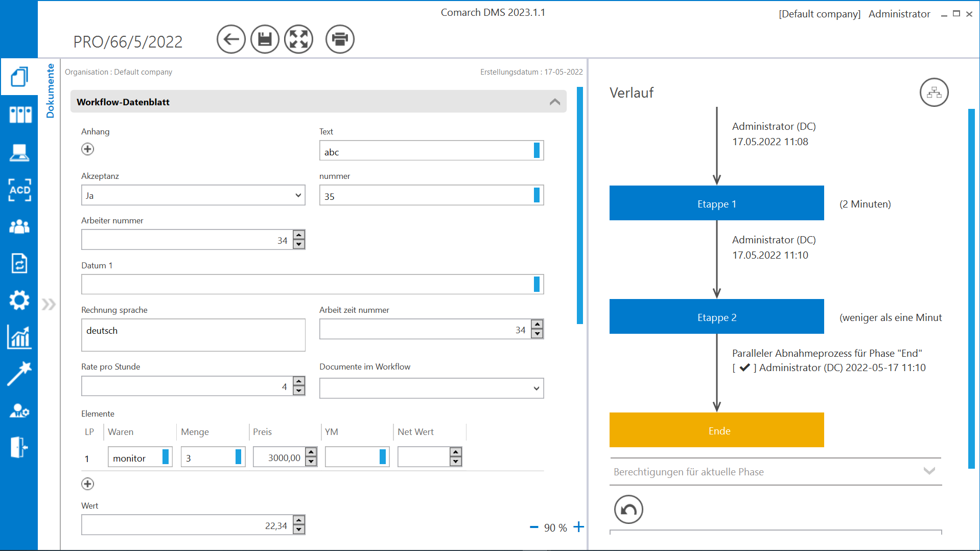
Task: Expand the sidebar using the double chevron
Action: click(x=49, y=304)
